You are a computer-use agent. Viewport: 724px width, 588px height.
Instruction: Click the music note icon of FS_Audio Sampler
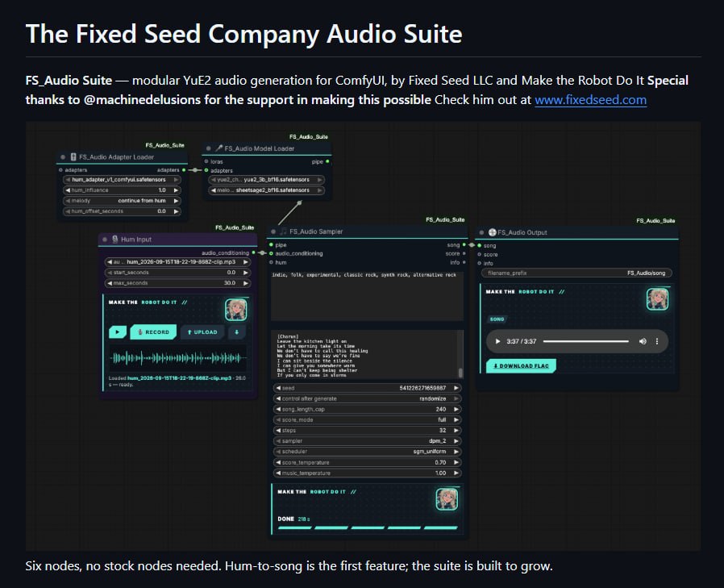point(284,231)
